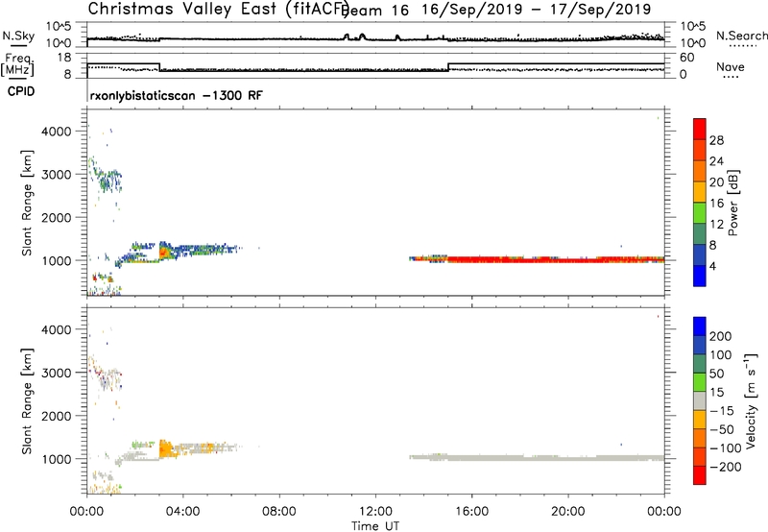Viewport: 768px width, 532px height.
Task: Click the plot title 'Christmas Valley East (fitACF)'
Action: point(219,9)
